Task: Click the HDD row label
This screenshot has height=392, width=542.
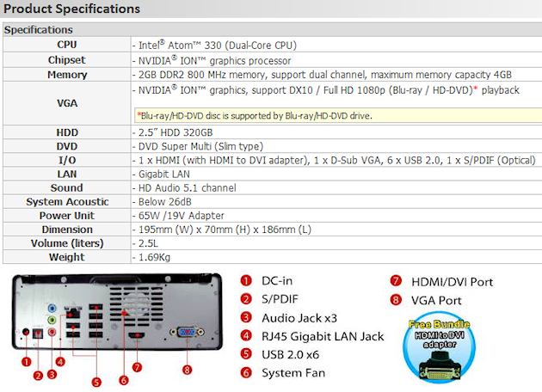Action: [x=67, y=132]
